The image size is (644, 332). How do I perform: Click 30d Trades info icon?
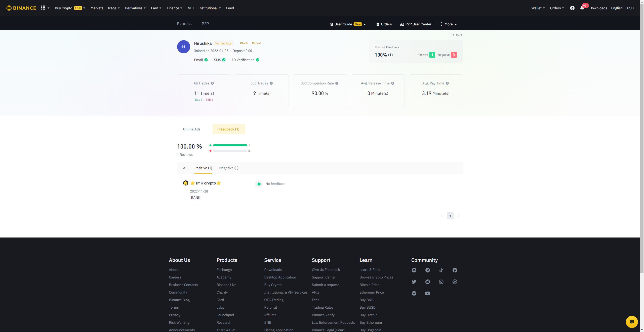(271, 83)
